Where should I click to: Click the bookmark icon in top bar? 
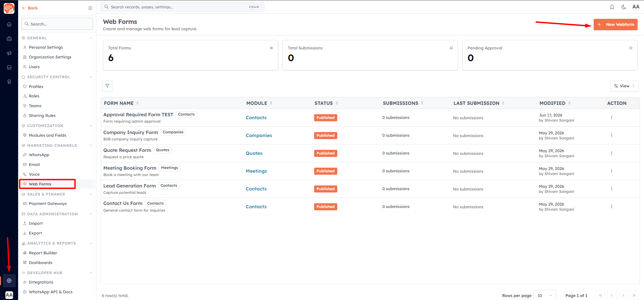(612, 7)
